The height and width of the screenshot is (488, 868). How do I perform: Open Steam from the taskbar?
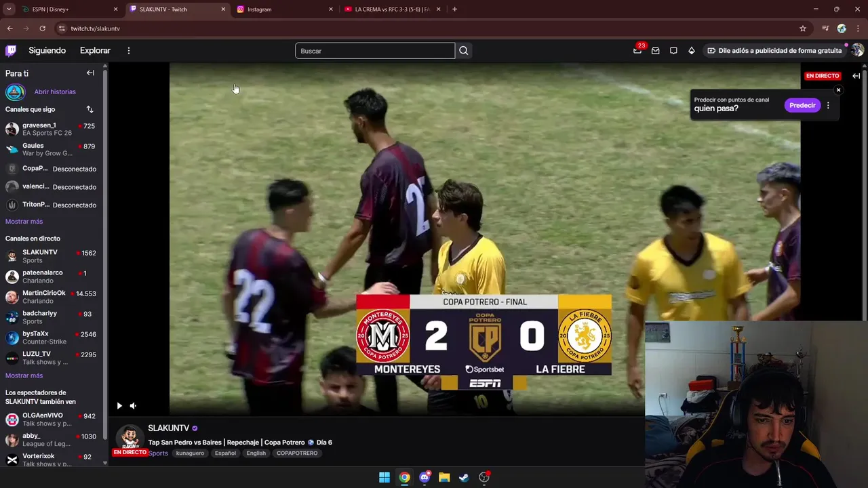[464, 477]
